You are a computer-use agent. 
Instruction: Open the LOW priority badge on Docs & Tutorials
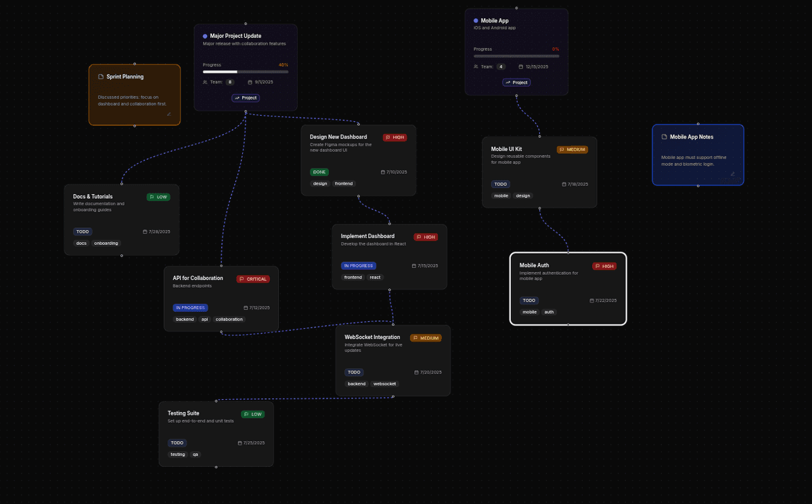pyautogui.click(x=159, y=196)
